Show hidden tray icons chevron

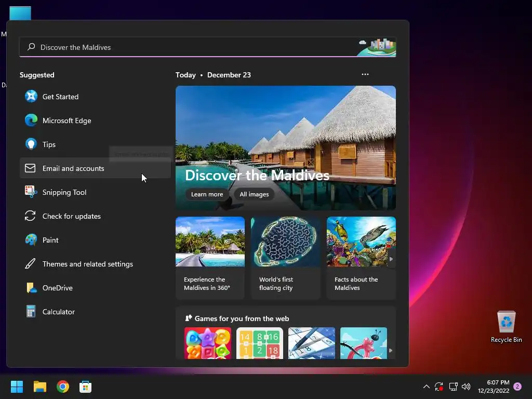(x=427, y=387)
